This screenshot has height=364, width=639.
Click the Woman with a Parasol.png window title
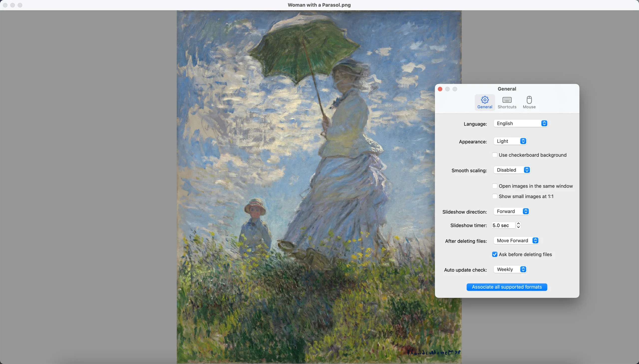319,5
